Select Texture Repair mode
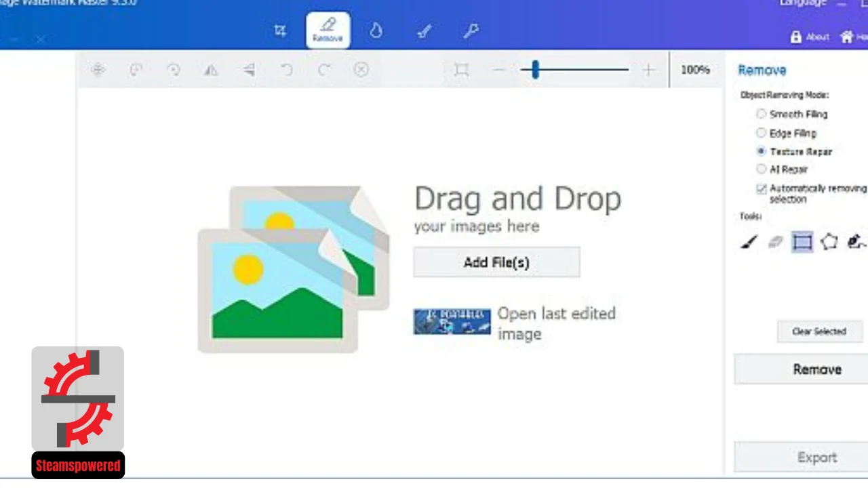Viewport: 868px width, 488px height. pos(794,151)
